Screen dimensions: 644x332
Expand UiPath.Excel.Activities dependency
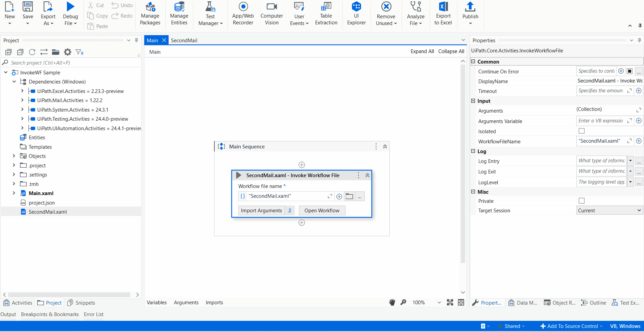(x=22, y=91)
